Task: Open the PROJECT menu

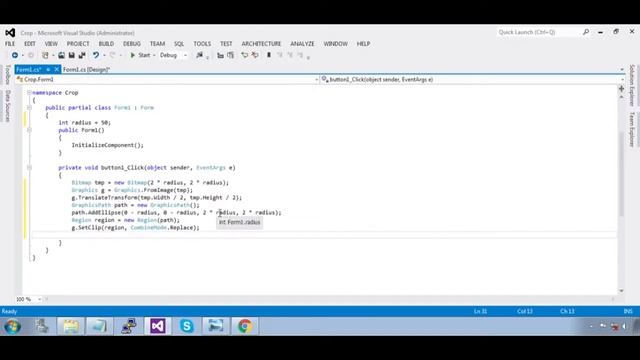Action: pos(78,44)
